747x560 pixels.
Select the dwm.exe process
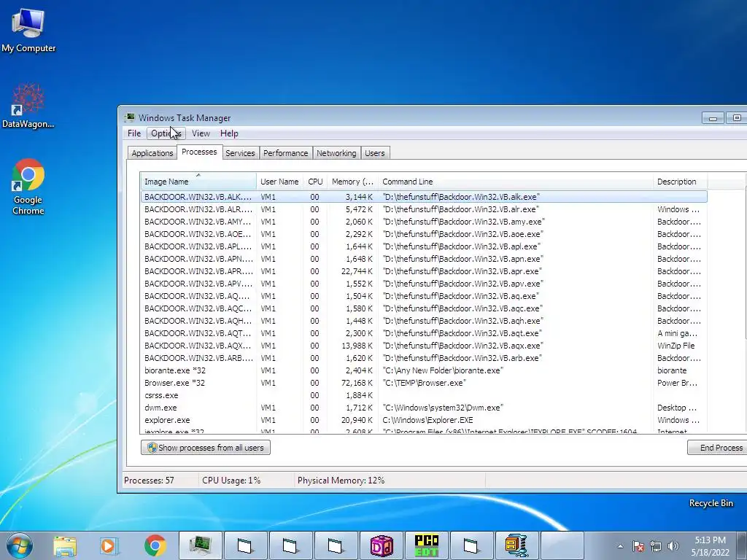pyautogui.click(x=424, y=407)
